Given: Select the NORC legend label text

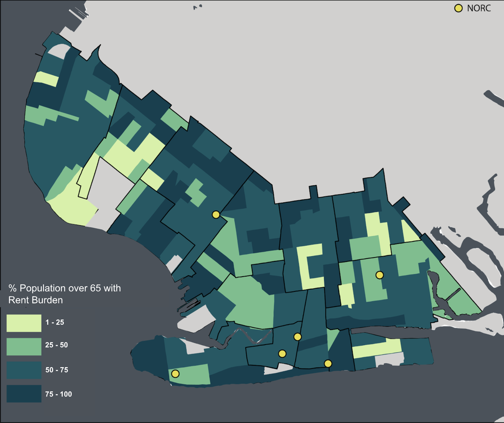Looking at the screenshot, I should tap(479, 8).
